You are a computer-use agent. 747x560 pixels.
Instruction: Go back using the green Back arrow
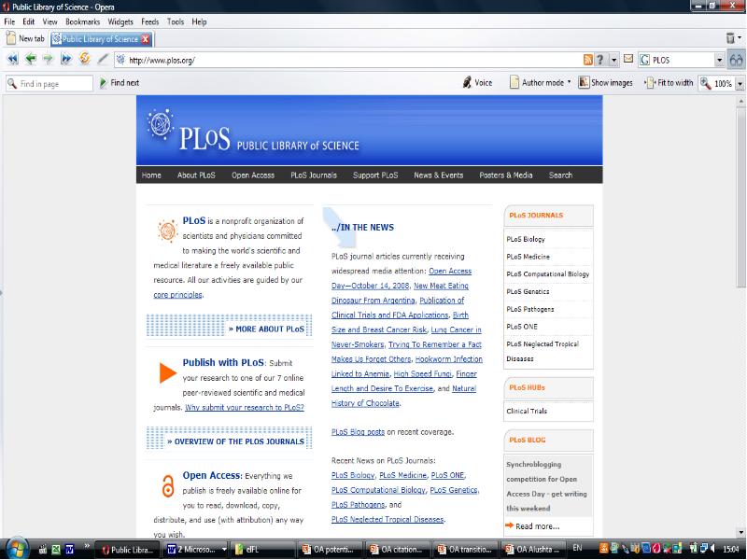click(31, 60)
